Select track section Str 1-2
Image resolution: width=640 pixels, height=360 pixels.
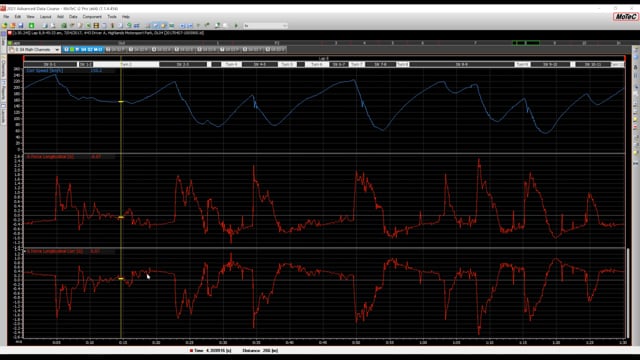pos(86,64)
